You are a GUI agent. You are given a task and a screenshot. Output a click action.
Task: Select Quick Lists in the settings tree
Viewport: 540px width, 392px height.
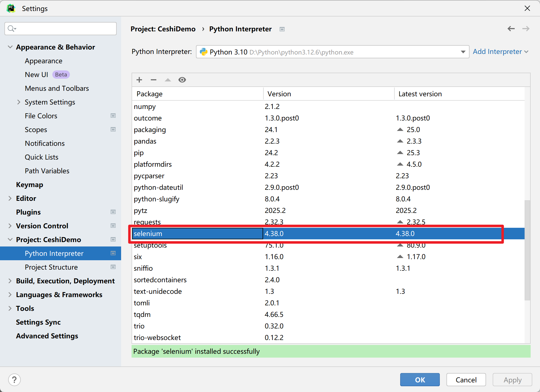click(42, 157)
